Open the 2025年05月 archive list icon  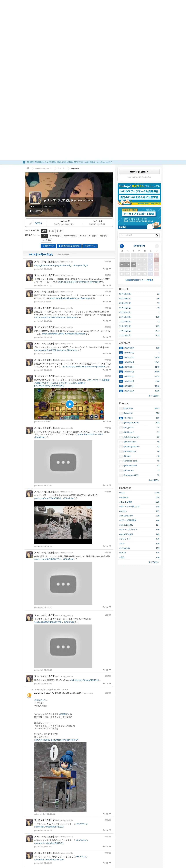121,348
